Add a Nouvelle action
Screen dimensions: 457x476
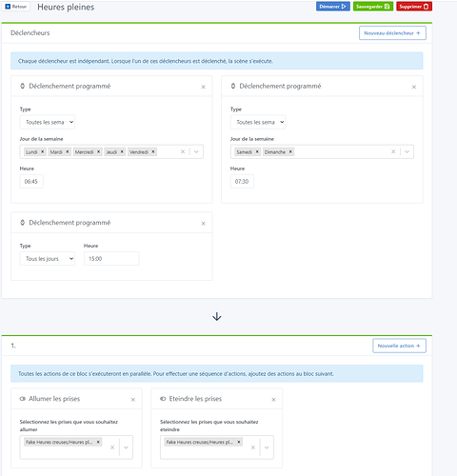point(399,346)
